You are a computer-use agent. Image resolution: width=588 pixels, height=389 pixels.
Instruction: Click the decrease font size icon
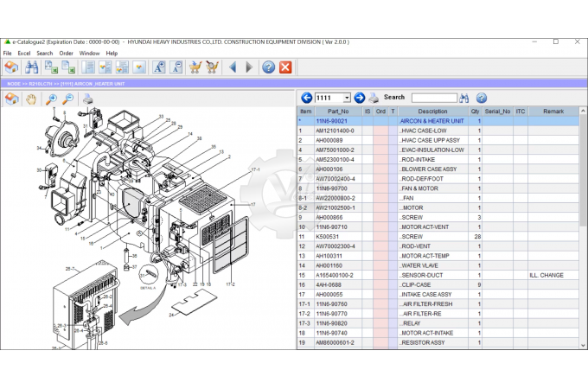(x=176, y=67)
